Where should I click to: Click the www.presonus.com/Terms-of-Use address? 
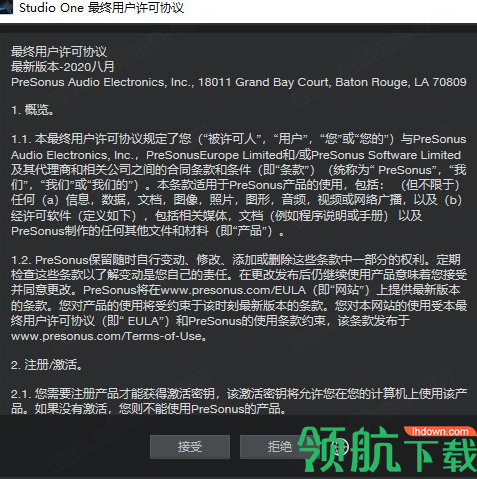click(x=106, y=336)
